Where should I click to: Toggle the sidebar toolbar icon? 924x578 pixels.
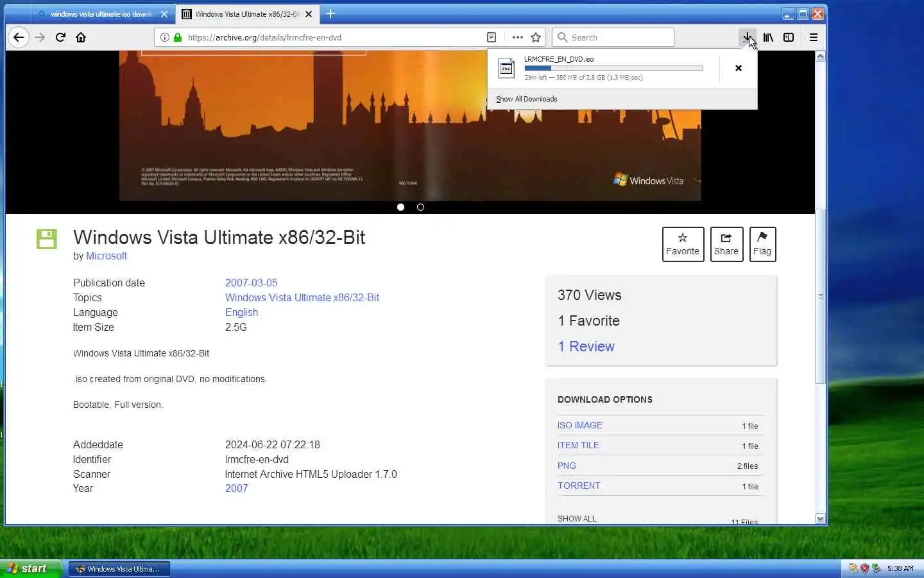pos(789,37)
